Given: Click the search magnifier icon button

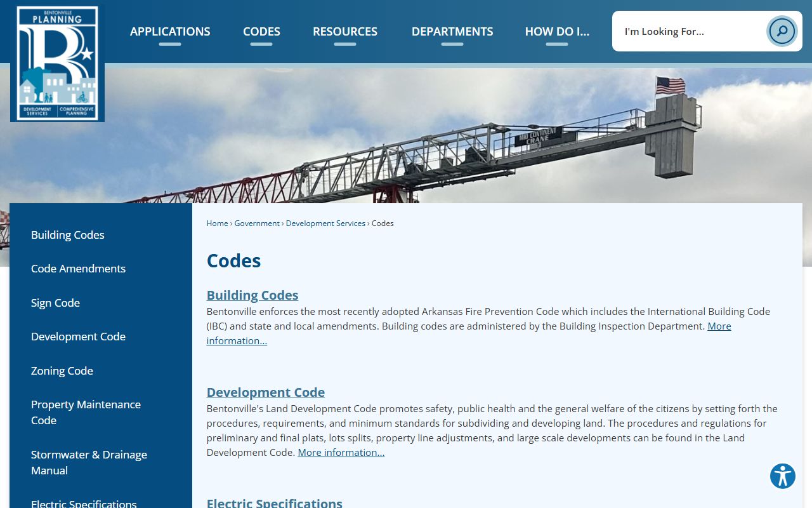Looking at the screenshot, I should pos(782,31).
